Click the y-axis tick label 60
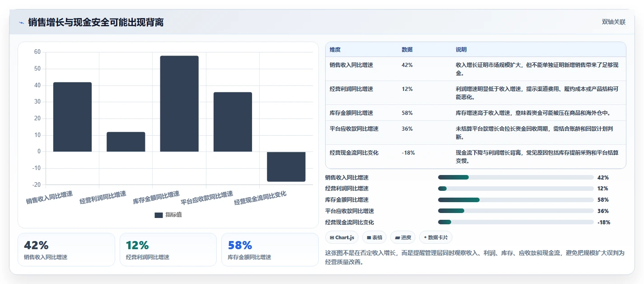Viewport: 644px width, 284px height. tap(37, 52)
